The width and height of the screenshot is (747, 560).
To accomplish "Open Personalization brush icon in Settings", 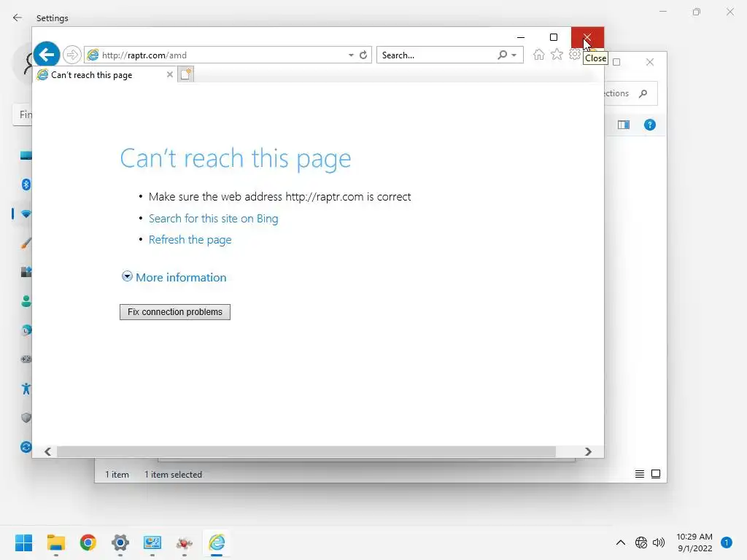I will coord(26,243).
